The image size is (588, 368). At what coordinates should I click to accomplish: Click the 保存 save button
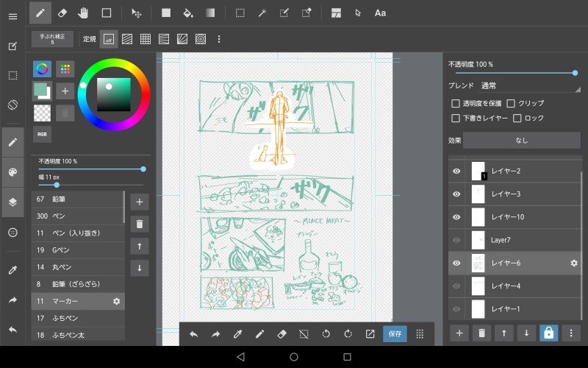coord(395,333)
